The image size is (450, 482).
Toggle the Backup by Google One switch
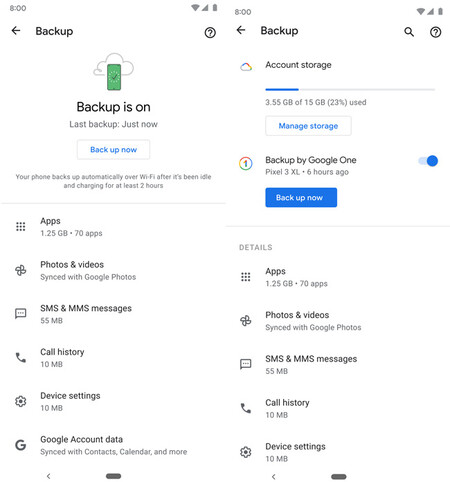(x=428, y=161)
